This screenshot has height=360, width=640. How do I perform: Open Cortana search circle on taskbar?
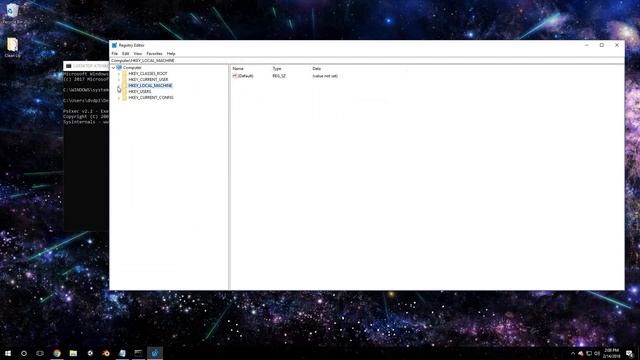(x=24, y=353)
